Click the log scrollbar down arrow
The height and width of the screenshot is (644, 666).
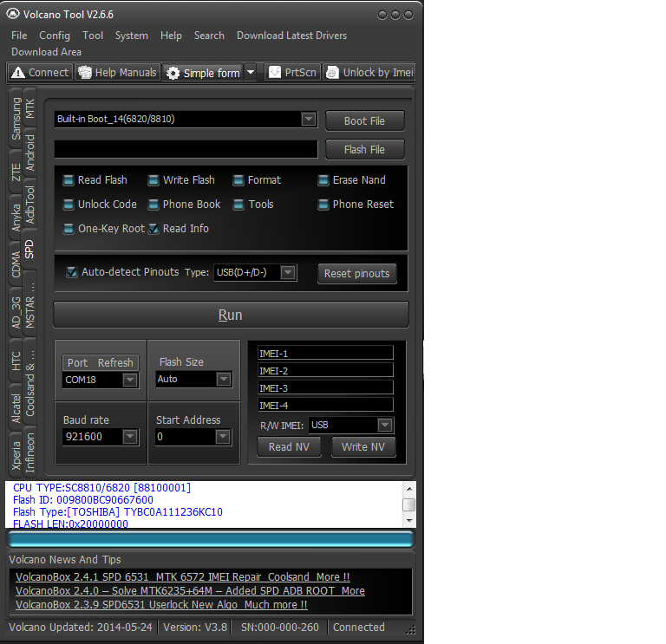tap(409, 520)
